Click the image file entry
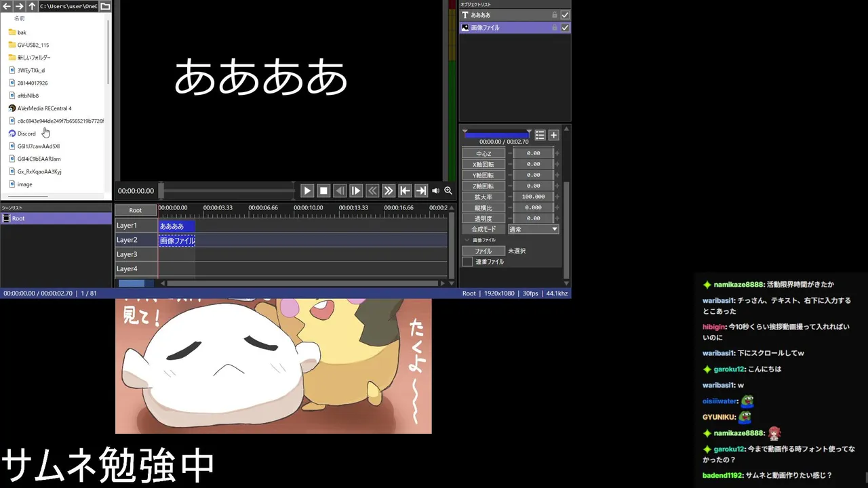868x488 pixels. point(20,184)
